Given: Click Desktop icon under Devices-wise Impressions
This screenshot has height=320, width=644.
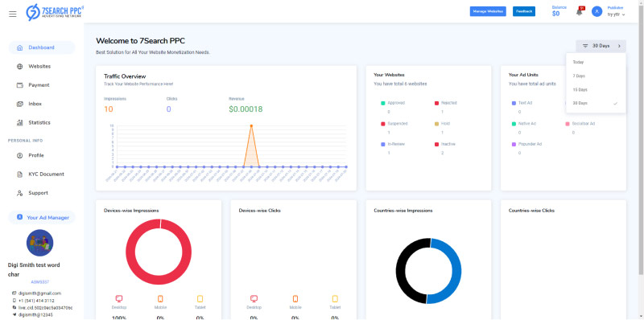Looking at the screenshot, I should (119, 298).
